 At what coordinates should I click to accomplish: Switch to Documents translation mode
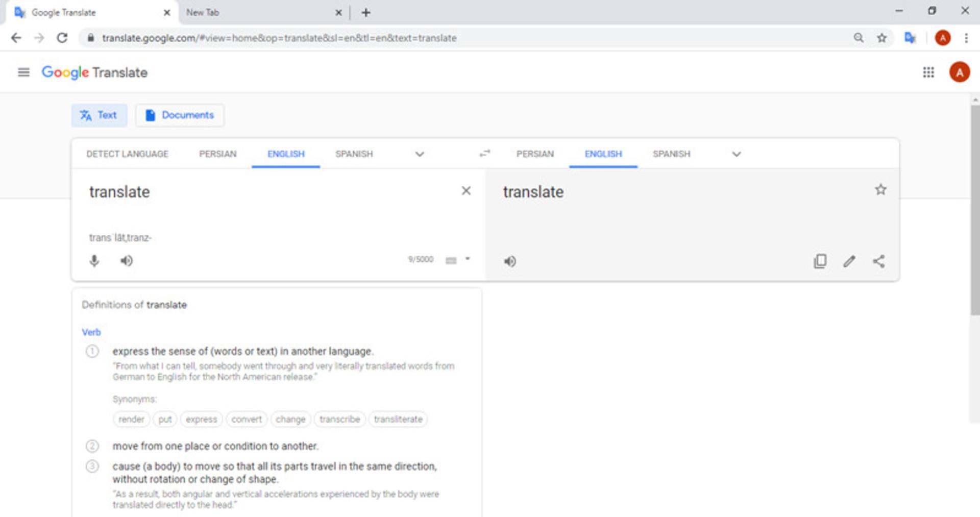(x=180, y=115)
